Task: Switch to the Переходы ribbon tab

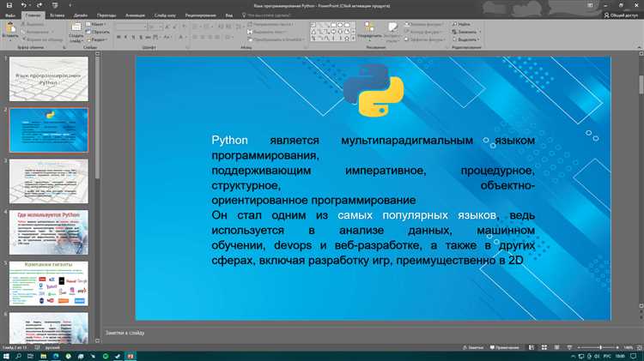Action: pyautogui.click(x=106, y=15)
